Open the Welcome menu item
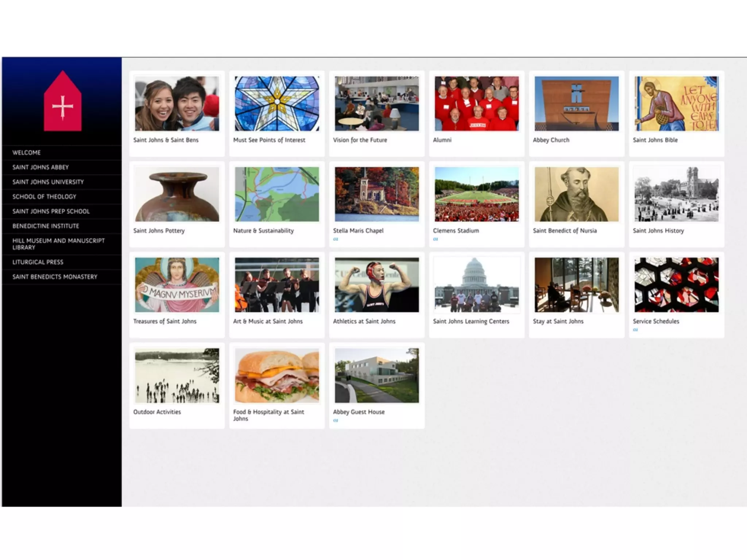 [x=26, y=152]
